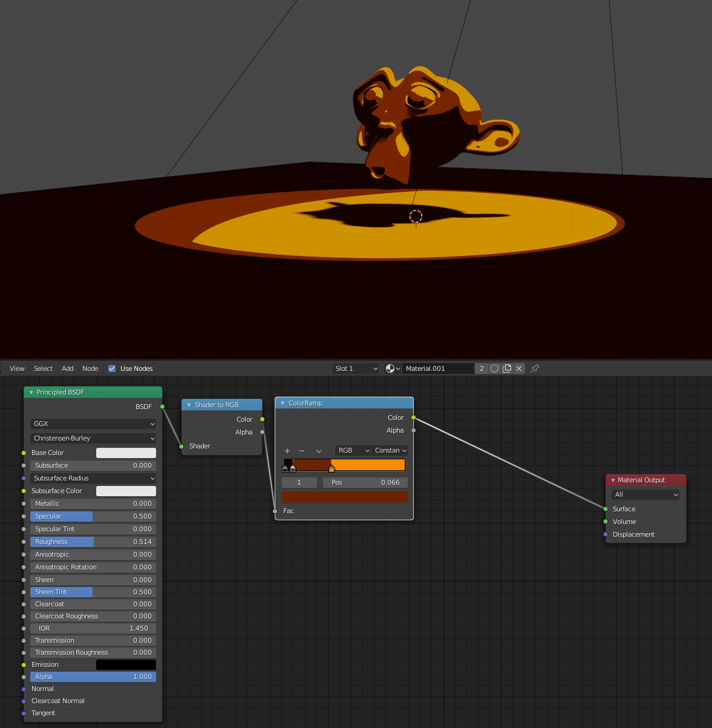Screen dimensions: 712x728
Task: Click the Clearcoat Roughness 0.000 slider
Action: tap(93, 616)
